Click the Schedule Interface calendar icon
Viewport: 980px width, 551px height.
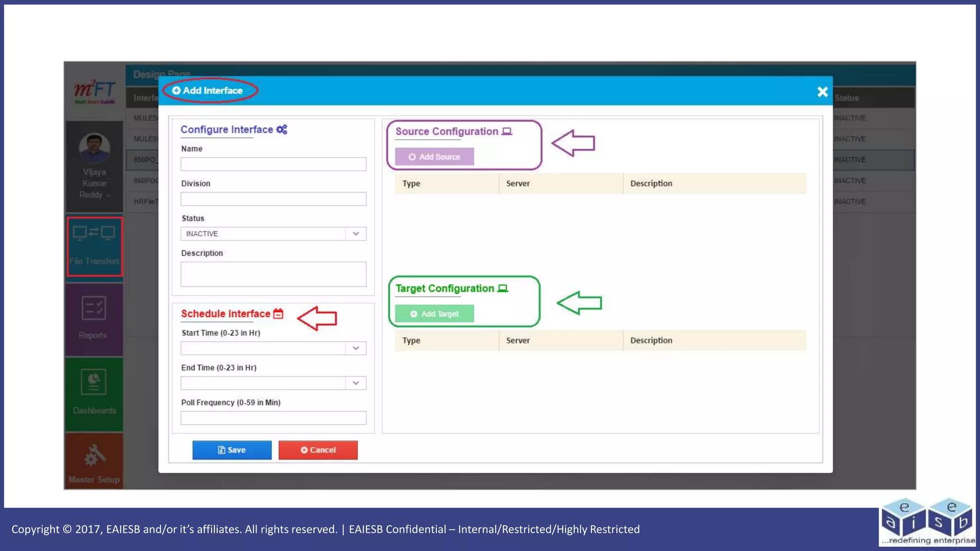pos(278,314)
